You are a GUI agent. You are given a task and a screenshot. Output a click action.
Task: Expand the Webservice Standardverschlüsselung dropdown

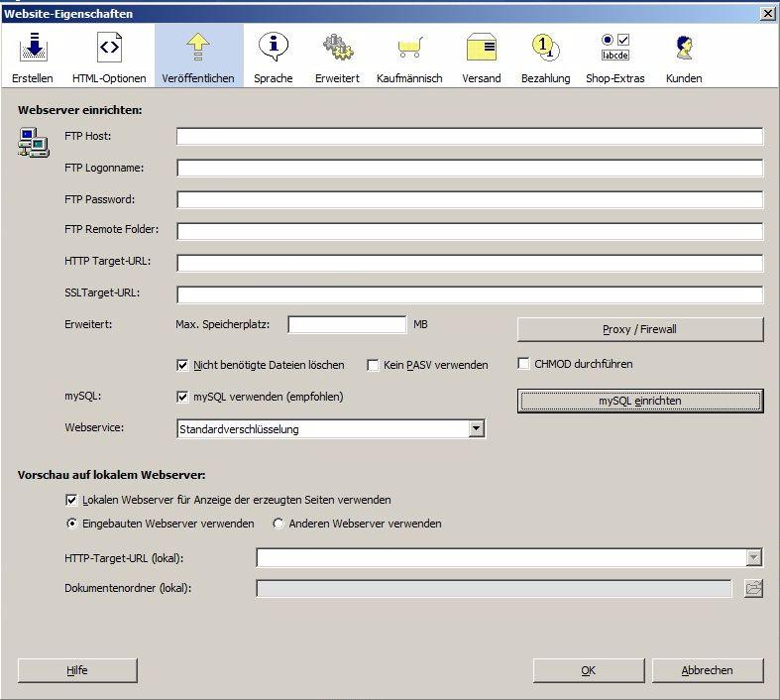[476, 429]
